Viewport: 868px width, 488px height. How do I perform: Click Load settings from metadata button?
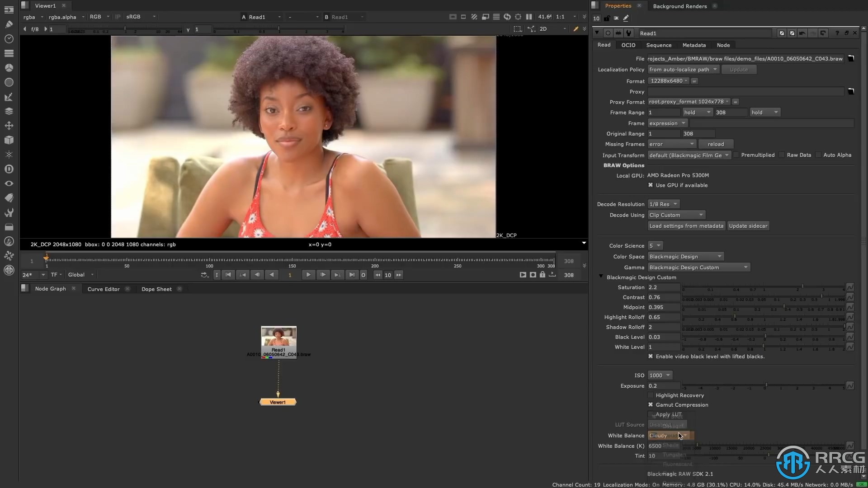click(686, 226)
